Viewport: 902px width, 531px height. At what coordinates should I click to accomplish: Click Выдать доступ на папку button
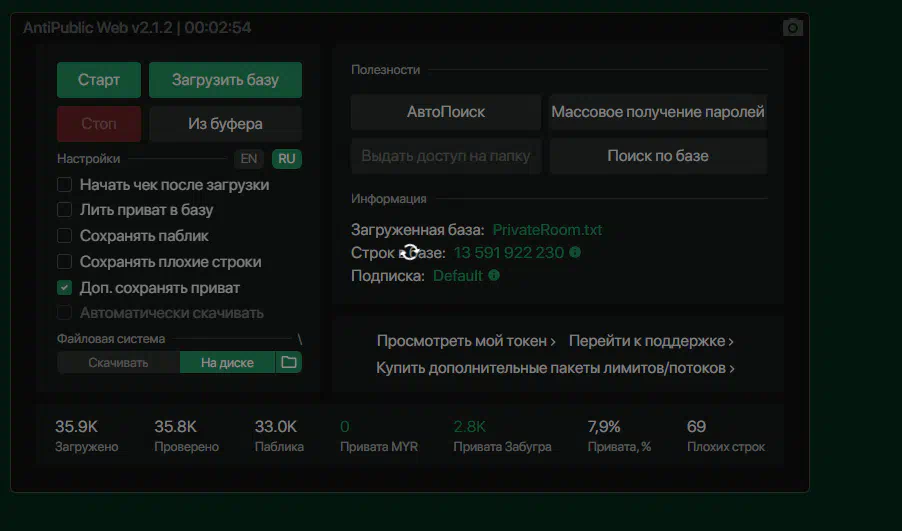click(446, 155)
